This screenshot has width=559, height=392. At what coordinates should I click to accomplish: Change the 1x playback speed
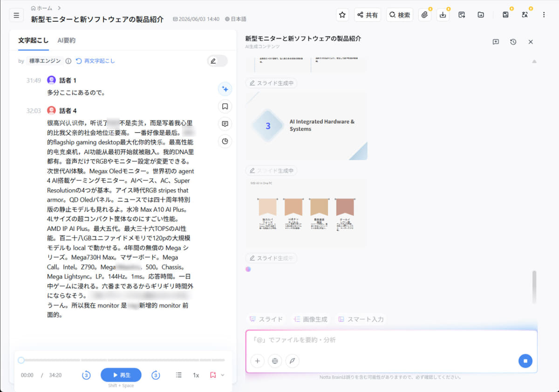pyautogui.click(x=196, y=375)
